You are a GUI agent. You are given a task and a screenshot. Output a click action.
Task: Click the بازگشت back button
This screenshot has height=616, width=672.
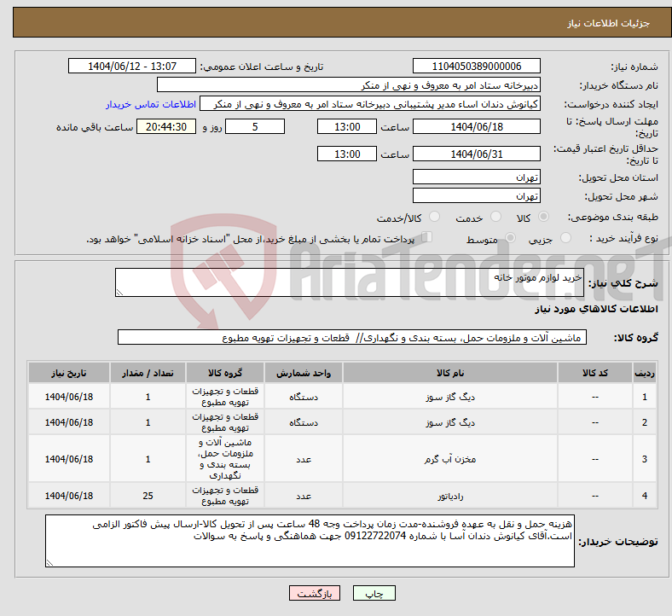[x=315, y=593]
